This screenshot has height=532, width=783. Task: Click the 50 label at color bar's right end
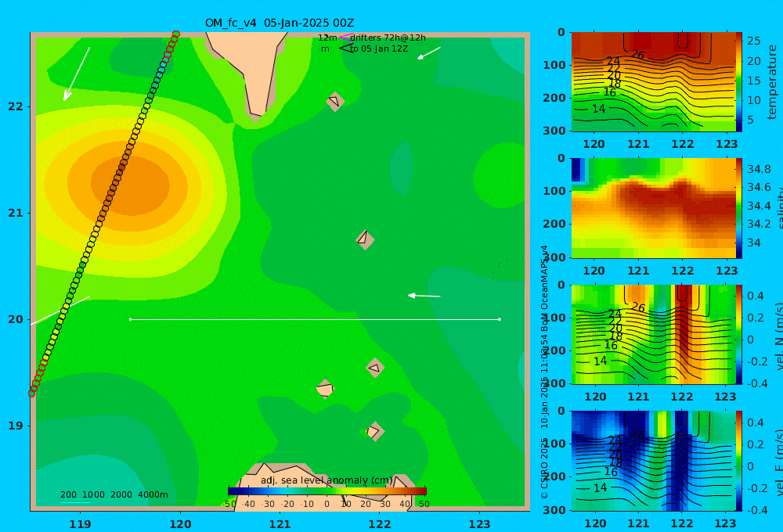click(x=424, y=504)
